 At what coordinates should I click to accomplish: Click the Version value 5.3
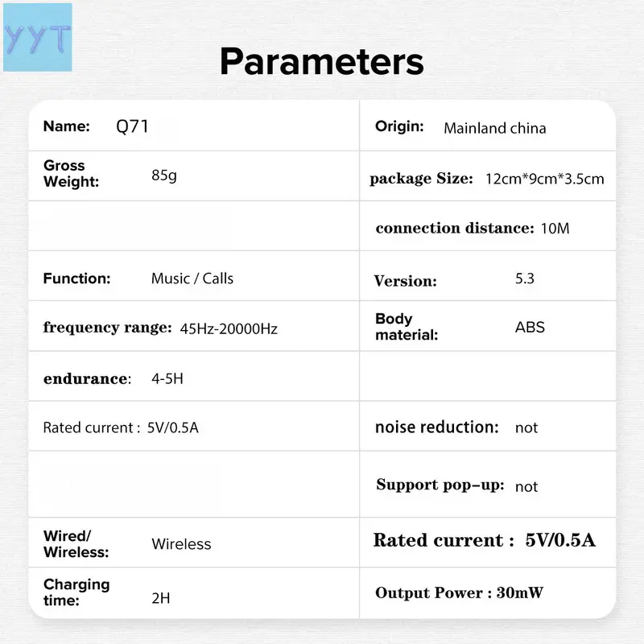525,279
